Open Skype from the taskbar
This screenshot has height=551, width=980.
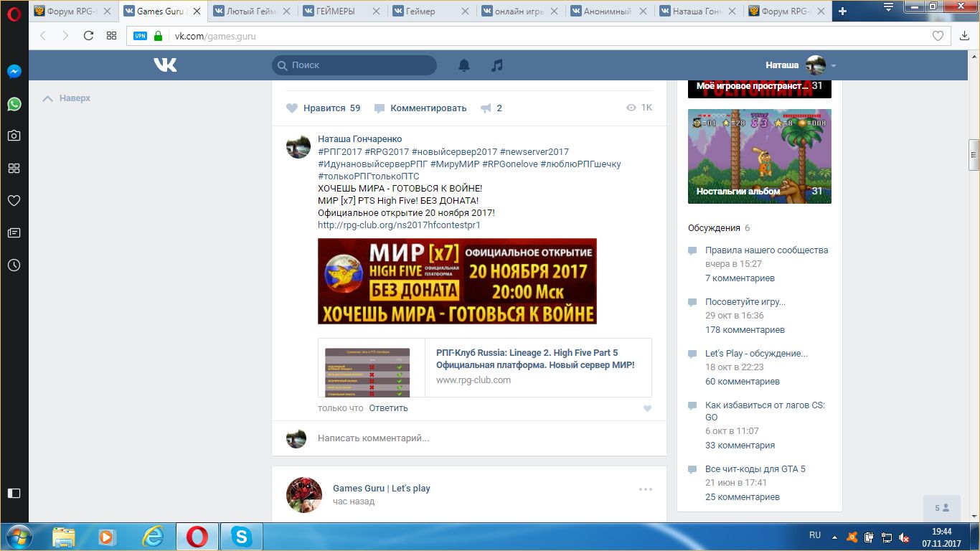(242, 537)
